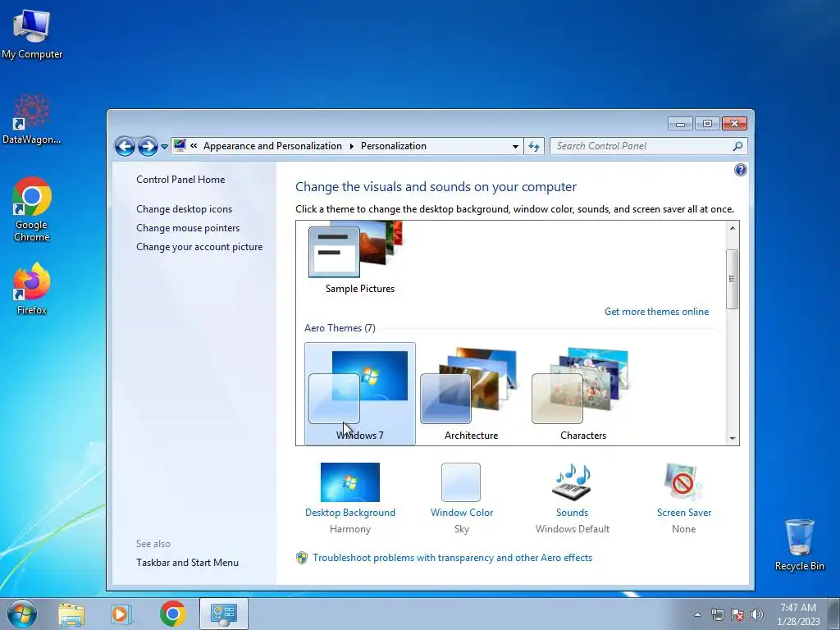Open the address bar history dropdown

point(515,146)
